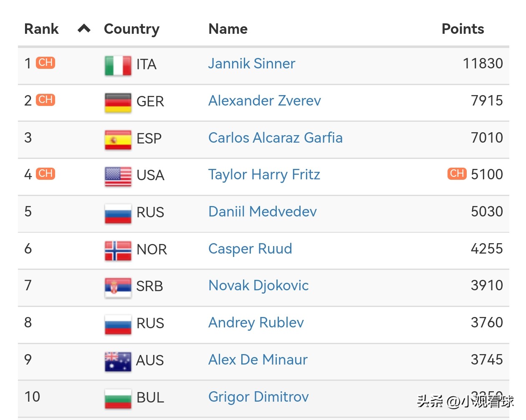Click the Germany flag icon
The height and width of the screenshot is (420, 526).
click(x=118, y=102)
